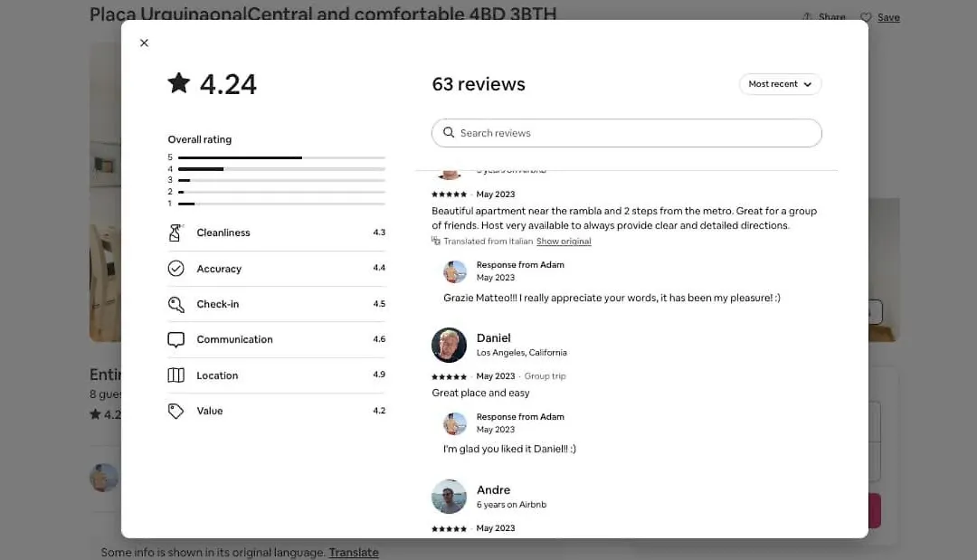Click the Cleanliness rating label
977x560 pixels.
(223, 233)
